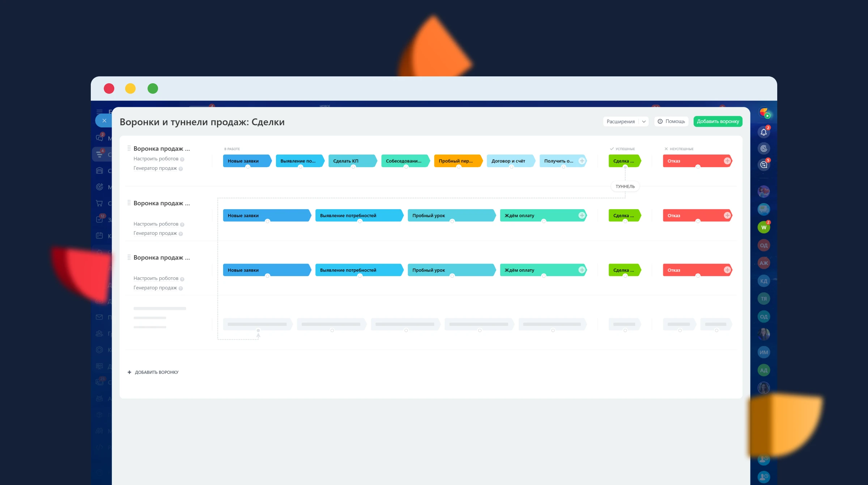Open the green W user avatar
This screenshot has width=868, height=485.
click(763, 227)
